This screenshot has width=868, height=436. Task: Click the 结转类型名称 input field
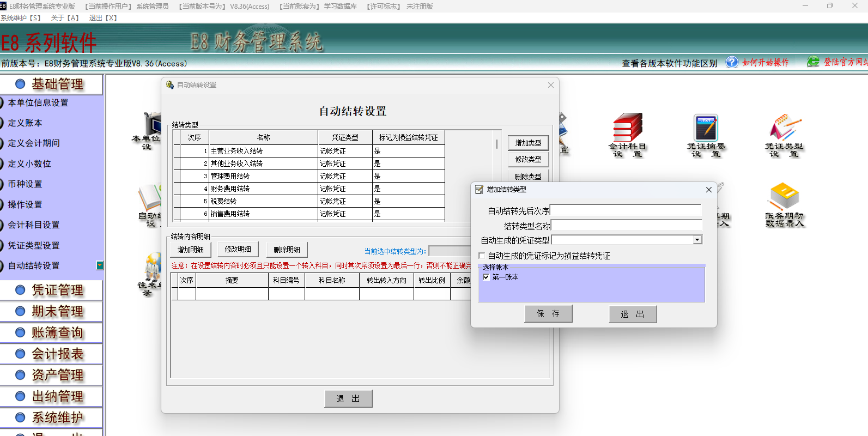click(x=626, y=226)
